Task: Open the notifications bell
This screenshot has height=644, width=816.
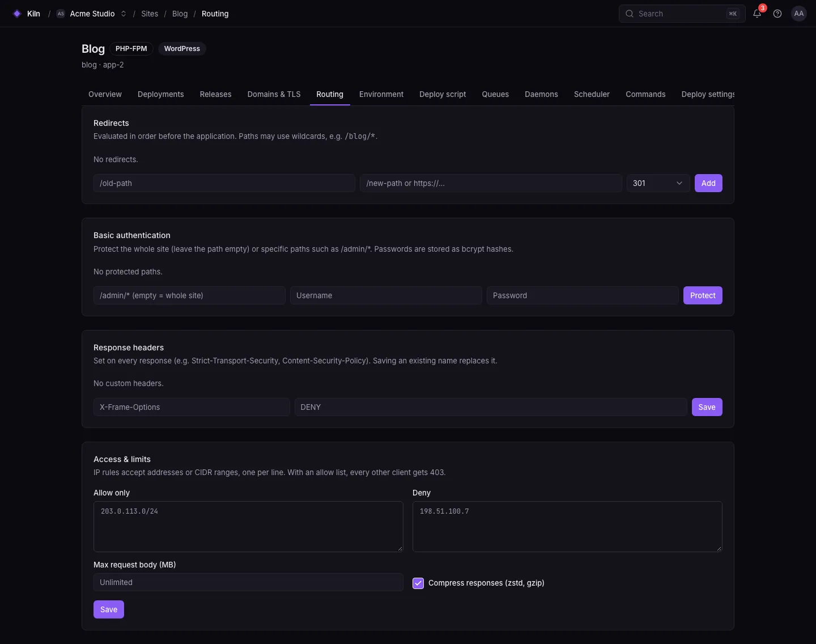Action: (757, 14)
